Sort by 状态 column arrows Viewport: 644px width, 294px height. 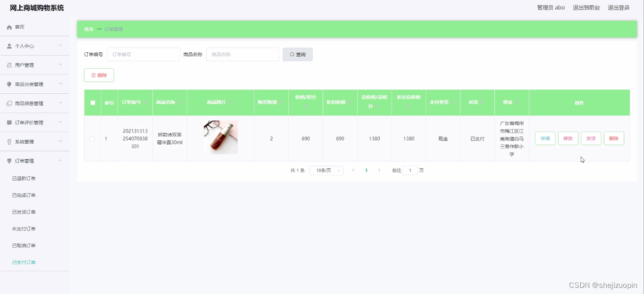(x=483, y=103)
